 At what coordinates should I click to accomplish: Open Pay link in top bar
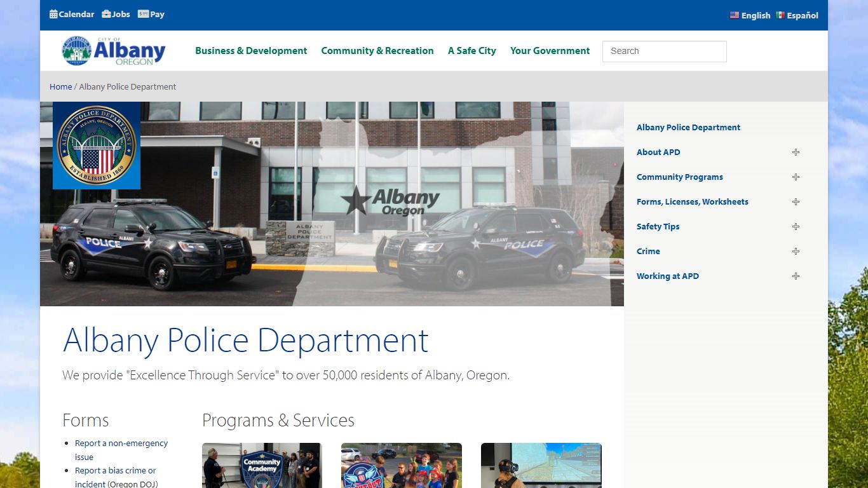(157, 14)
